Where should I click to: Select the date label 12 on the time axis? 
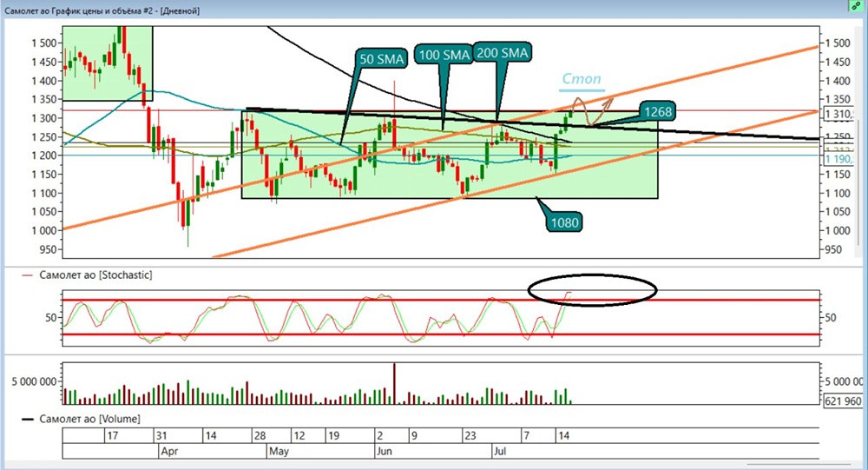(299, 435)
